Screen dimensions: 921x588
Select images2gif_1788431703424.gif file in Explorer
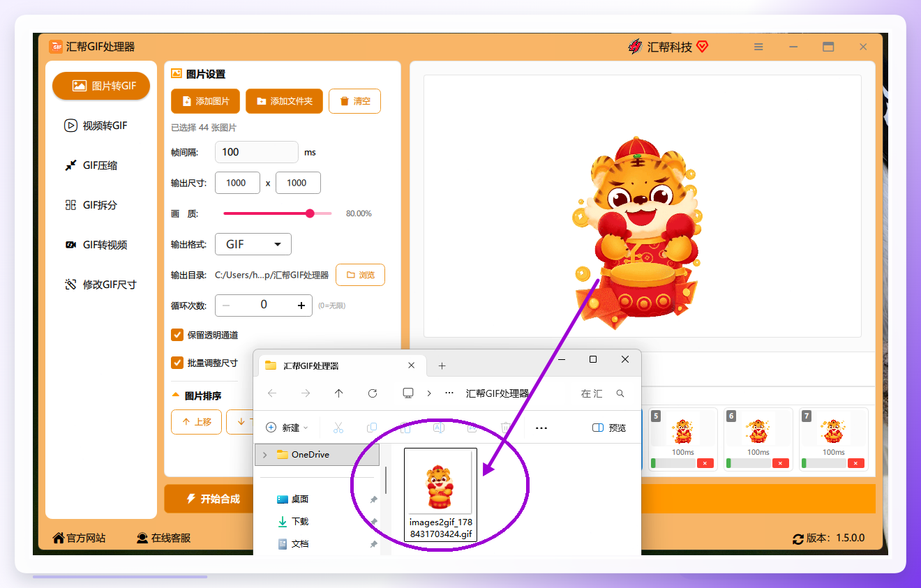(x=440, y=495)
